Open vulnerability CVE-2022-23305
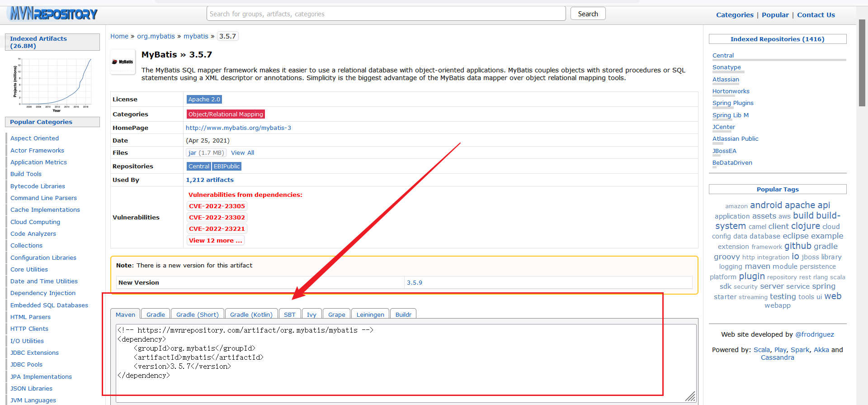Image resolution: width=868 pixels, height=405 pixels. click(x=217, y=206)
